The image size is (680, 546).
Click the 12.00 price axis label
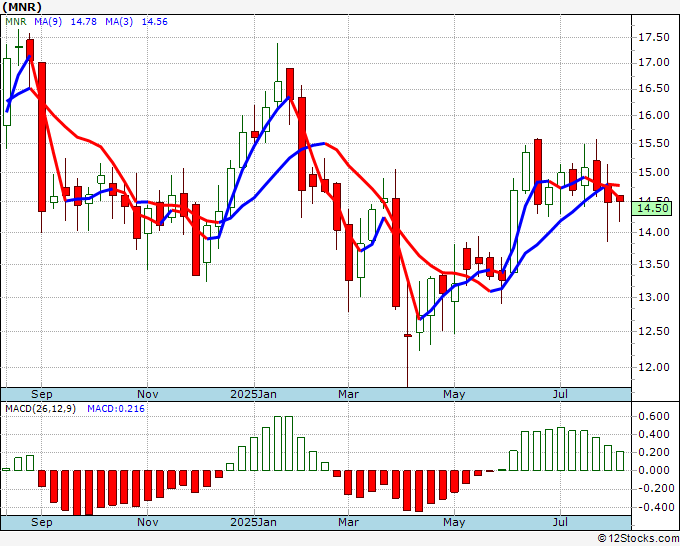654,367
